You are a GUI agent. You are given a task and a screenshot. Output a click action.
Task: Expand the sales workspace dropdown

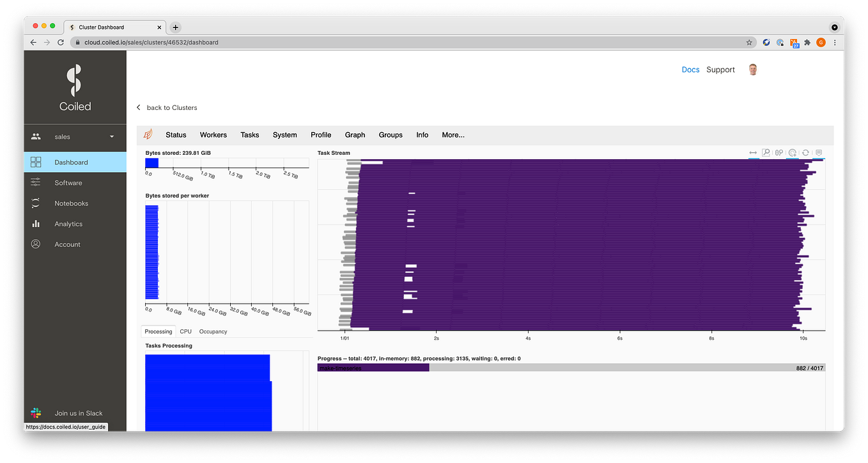pyautogui.click(x=111, y=136)
